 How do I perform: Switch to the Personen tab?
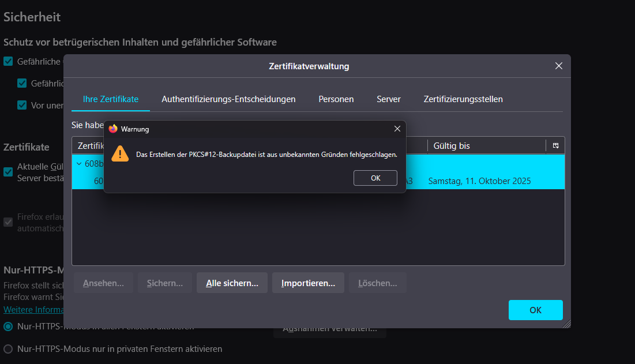point(336,99)
